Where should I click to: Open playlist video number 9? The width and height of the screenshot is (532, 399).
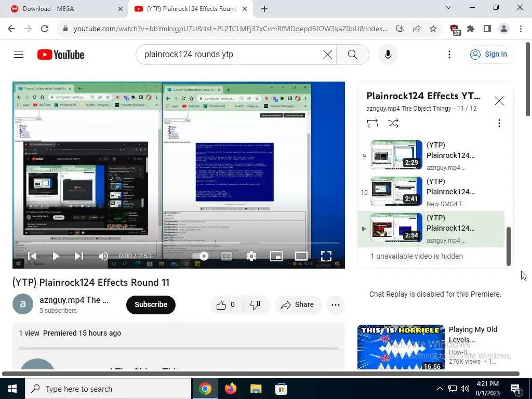(x=431, y=155)
